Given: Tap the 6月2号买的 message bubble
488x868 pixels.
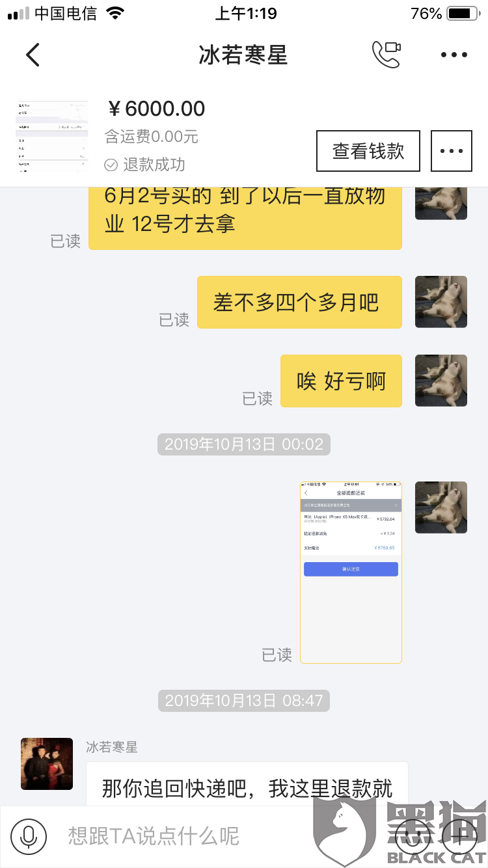Looking at the screenshot, I should tap(245, 218).
